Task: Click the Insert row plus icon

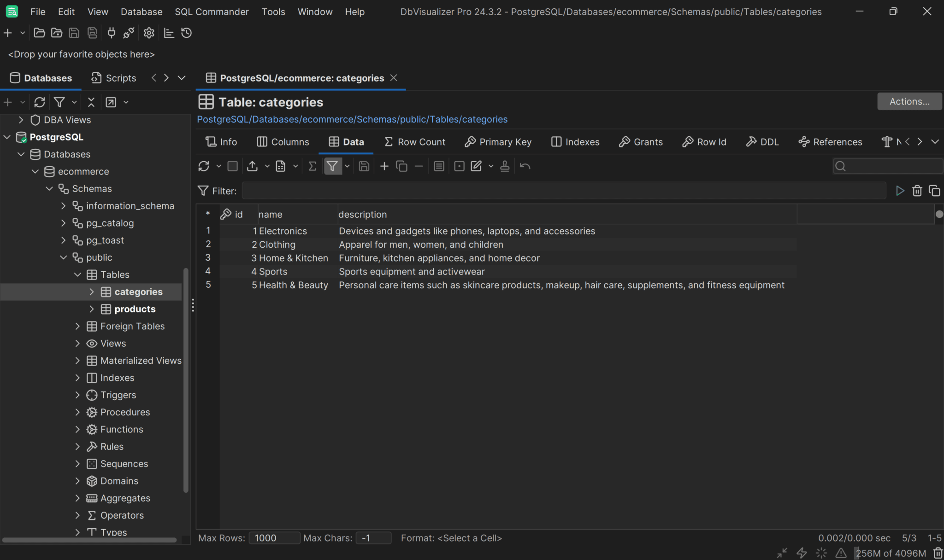Action: point(383,166)
